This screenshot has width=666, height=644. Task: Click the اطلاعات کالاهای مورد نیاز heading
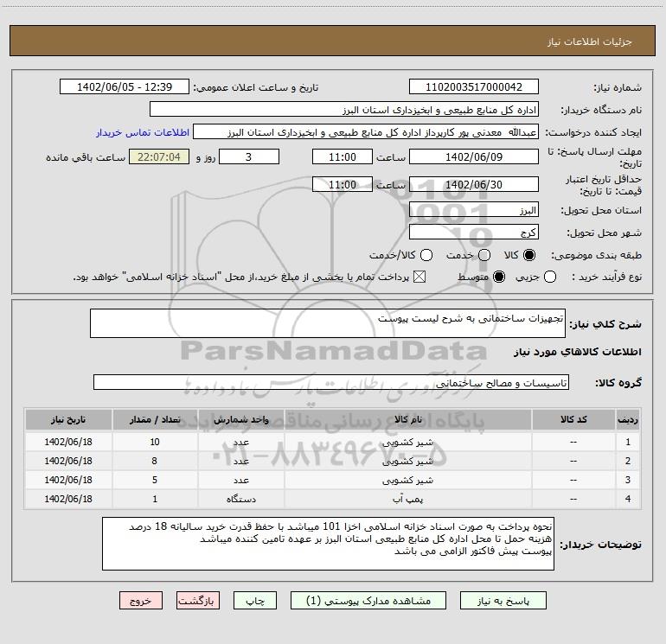(x=577, y=352)
